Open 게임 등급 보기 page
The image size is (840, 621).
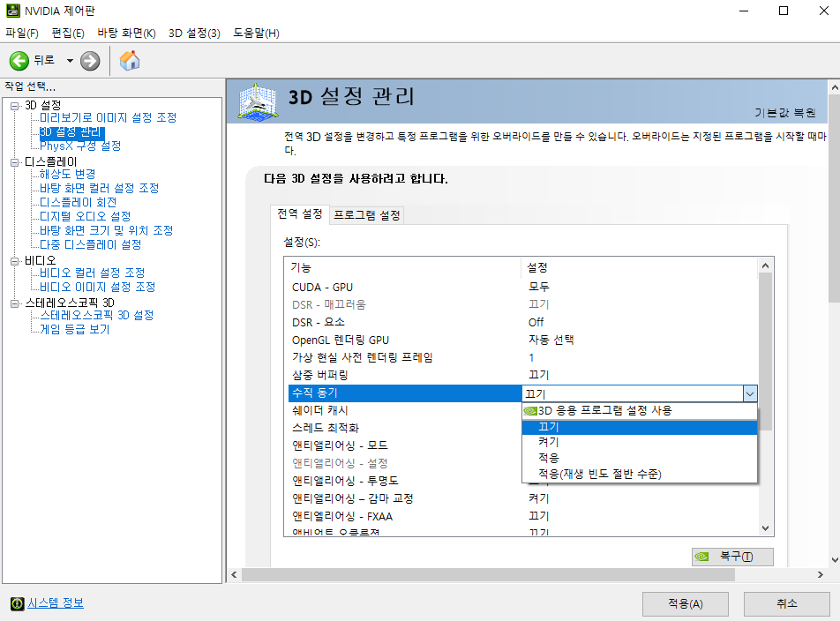click(74, 329)
